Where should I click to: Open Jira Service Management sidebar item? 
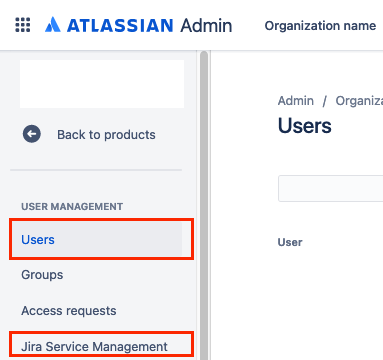pyautogui.click(x=94, y=347)
